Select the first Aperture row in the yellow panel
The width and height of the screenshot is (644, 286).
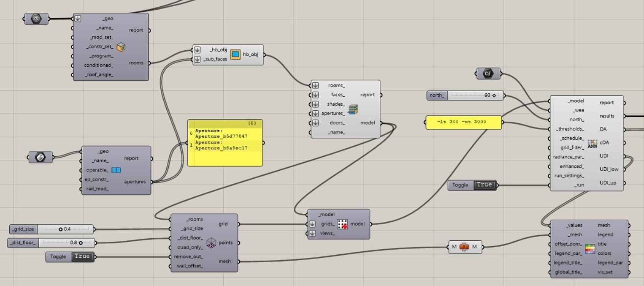(228, 134)
